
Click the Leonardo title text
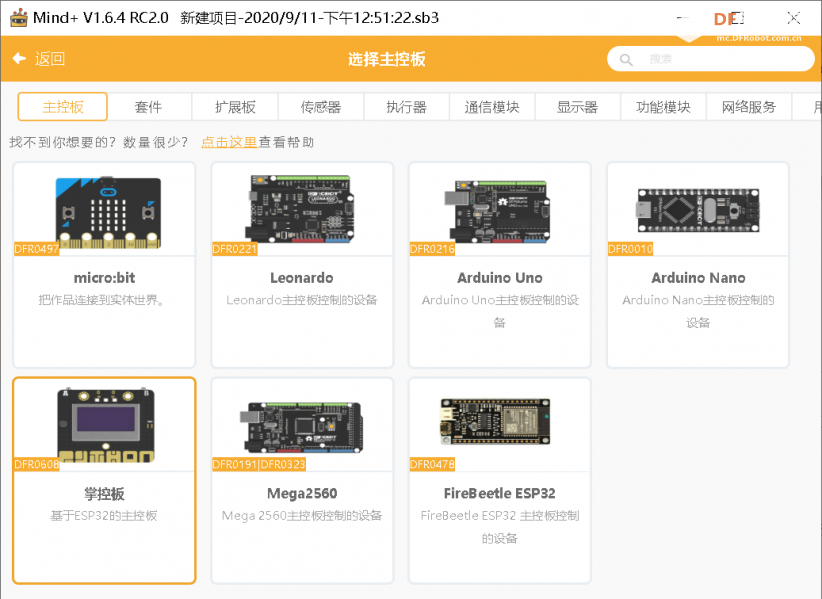tap(302, 278)
